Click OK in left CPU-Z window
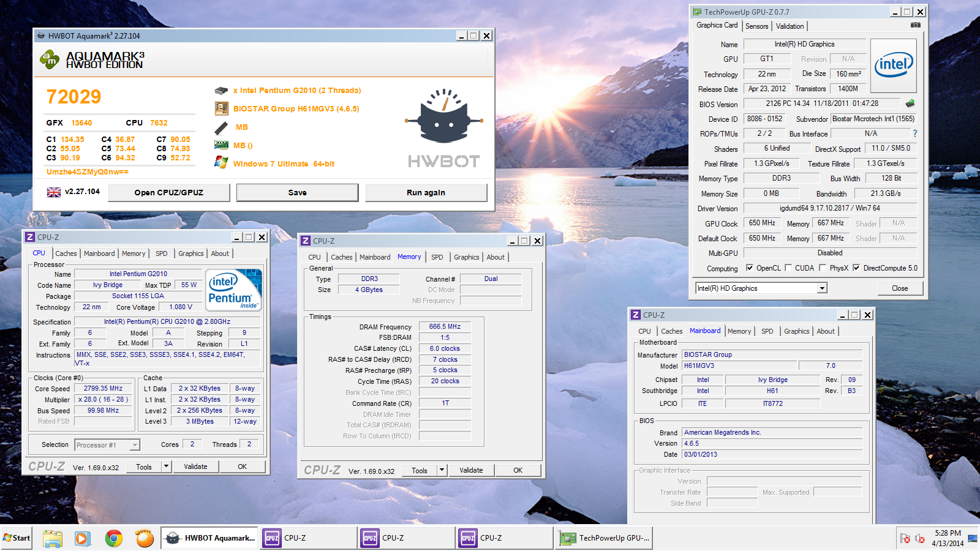Image resolution: width=980 pixels, height=551 pixels. (x=243, y=467)
